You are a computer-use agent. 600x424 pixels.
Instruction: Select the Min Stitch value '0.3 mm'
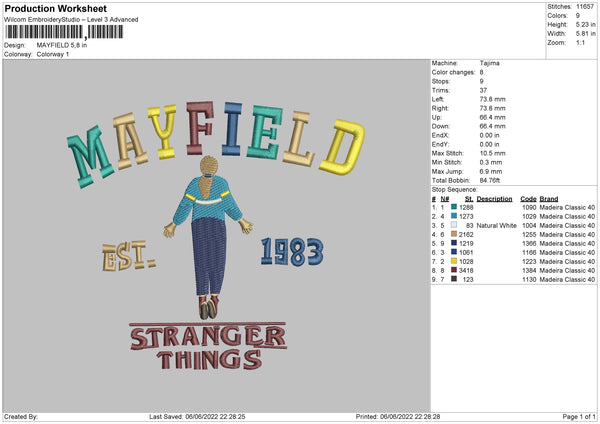(491, 162)
